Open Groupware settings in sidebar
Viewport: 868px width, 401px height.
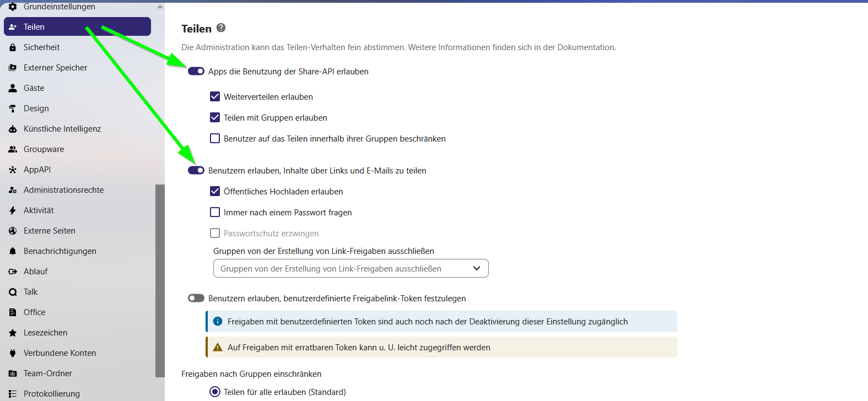click(44, 149)
